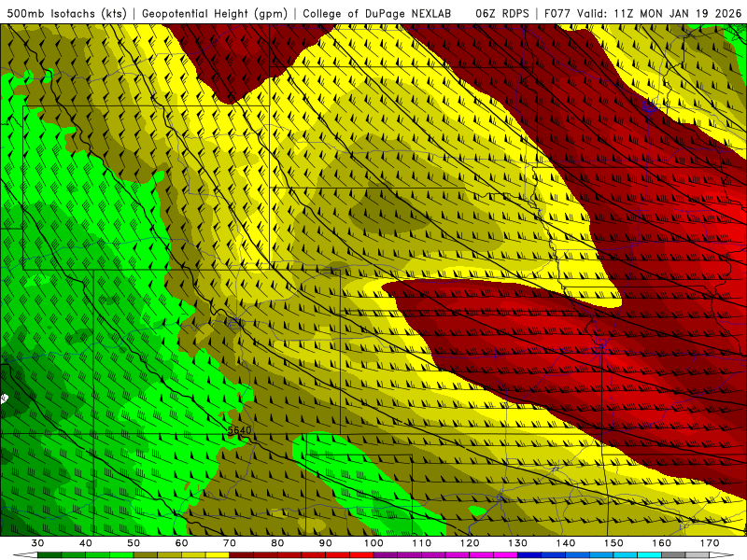
Task: Click the 'Geopotential Height (gpm)' header text
Action: (215, 13)
